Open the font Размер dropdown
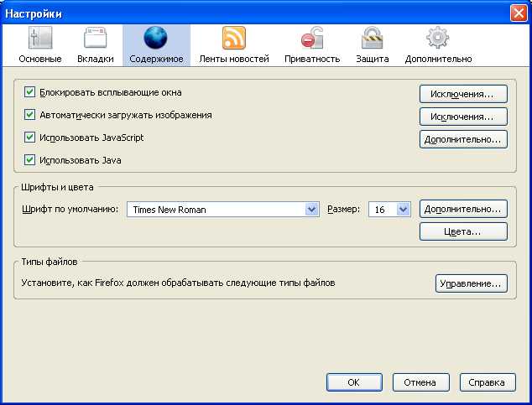532x405 pixels. tap(402, 210)
